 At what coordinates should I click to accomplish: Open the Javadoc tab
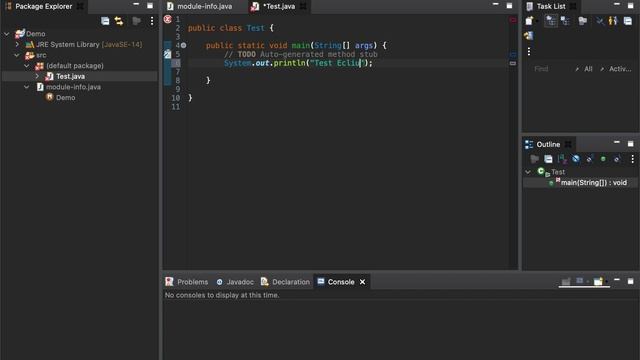point(235,282)
